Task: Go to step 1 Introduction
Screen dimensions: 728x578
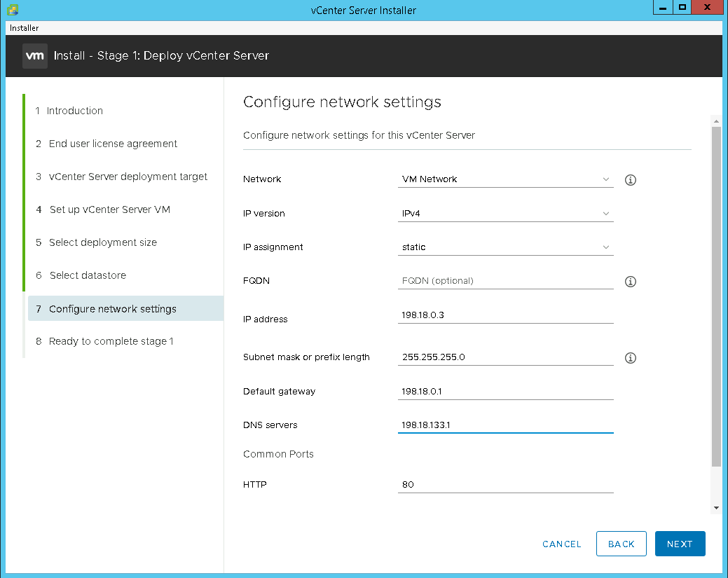Action: point(75,111)
